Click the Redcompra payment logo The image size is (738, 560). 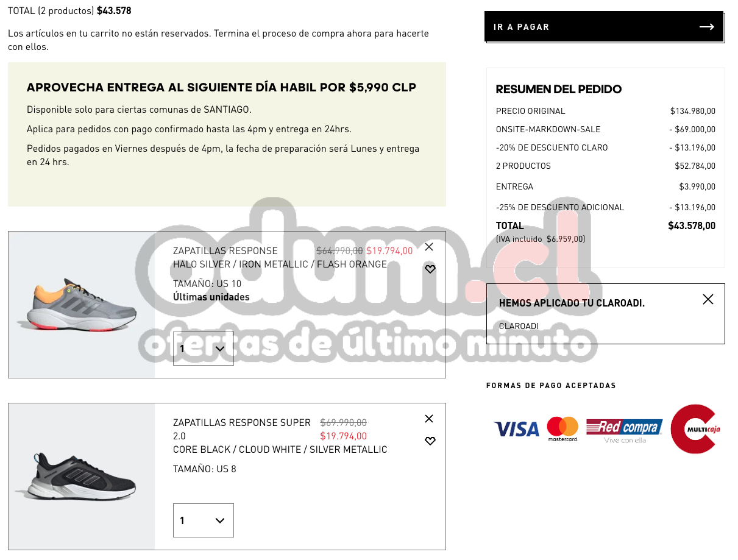click(x=625, y=430)
